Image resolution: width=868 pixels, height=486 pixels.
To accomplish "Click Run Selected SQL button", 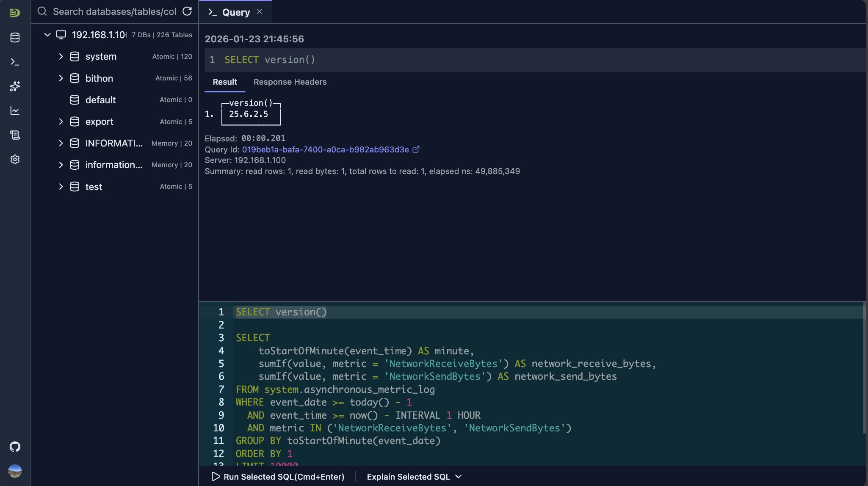I will (279, 476).
